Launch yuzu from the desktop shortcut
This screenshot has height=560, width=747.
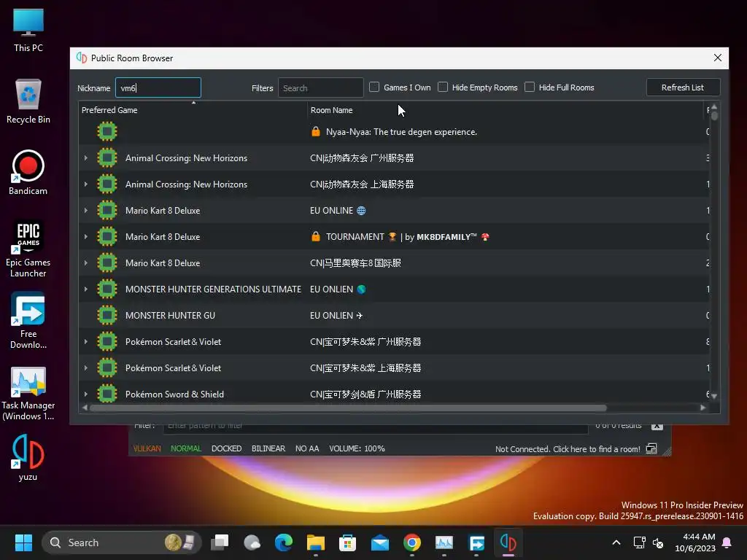click(28, 458)
